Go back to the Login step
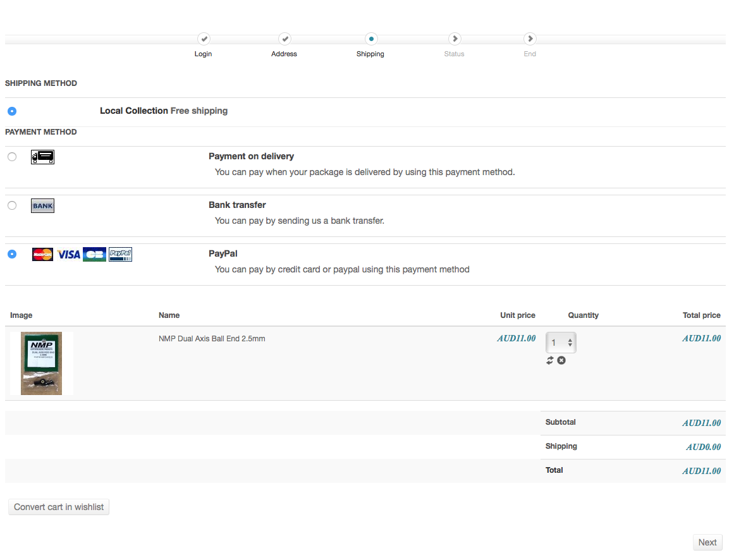This screenshot has height=560, width=734. point(204,39)
